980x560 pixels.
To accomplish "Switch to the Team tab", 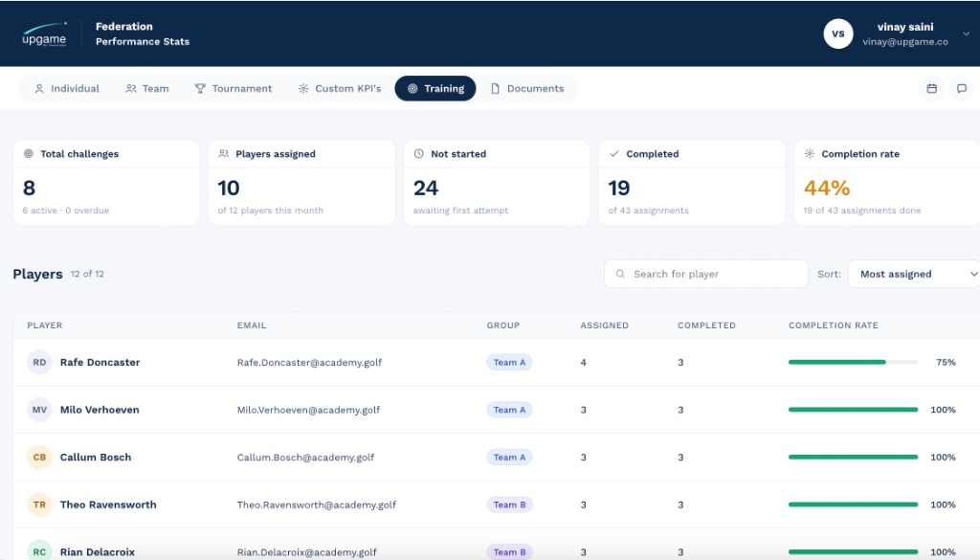I will coord(147,89).
